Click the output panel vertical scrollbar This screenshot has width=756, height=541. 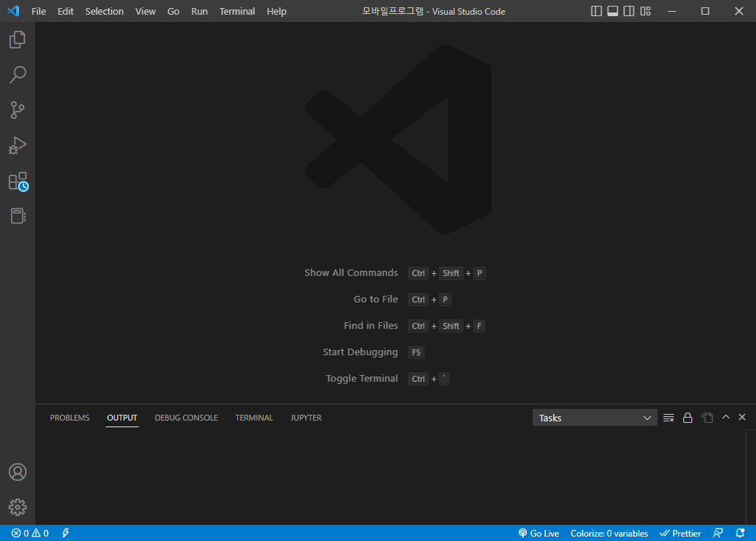[751, 477]
